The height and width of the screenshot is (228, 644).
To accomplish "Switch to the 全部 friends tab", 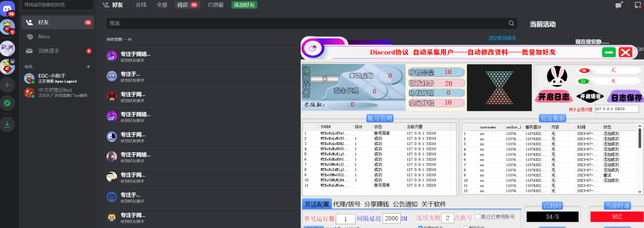I will 162,5.
